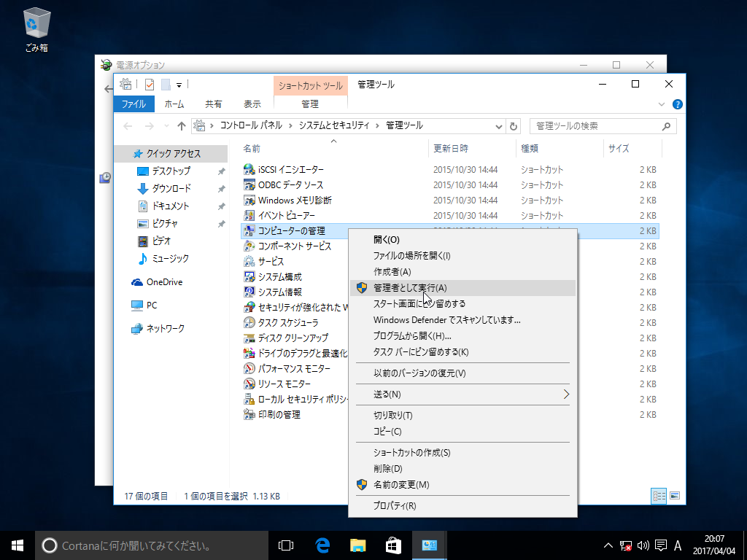Click the help question mark icon
The image size is (747, 560).
click(x=677, y=104)
